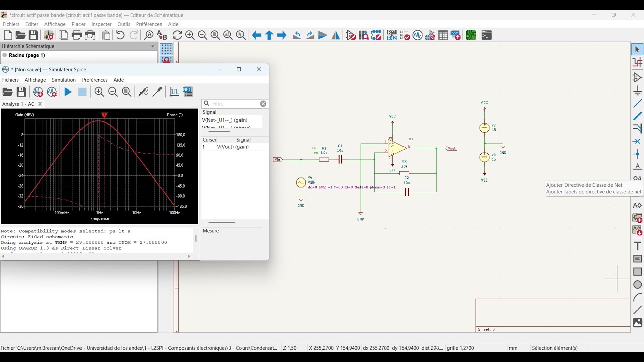Click the console vertical scrollbar in the simulator

pos(196,239)
